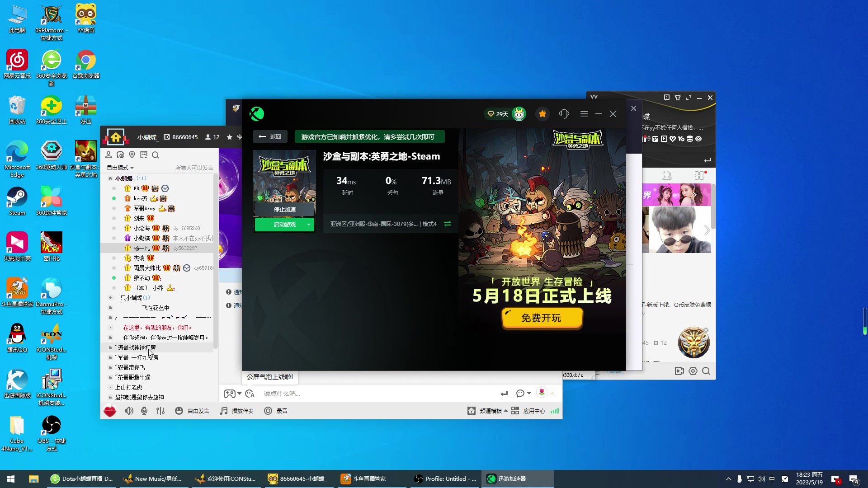
Task: Open the emoji and font icon in the chat bar
Action: (250, 394)
